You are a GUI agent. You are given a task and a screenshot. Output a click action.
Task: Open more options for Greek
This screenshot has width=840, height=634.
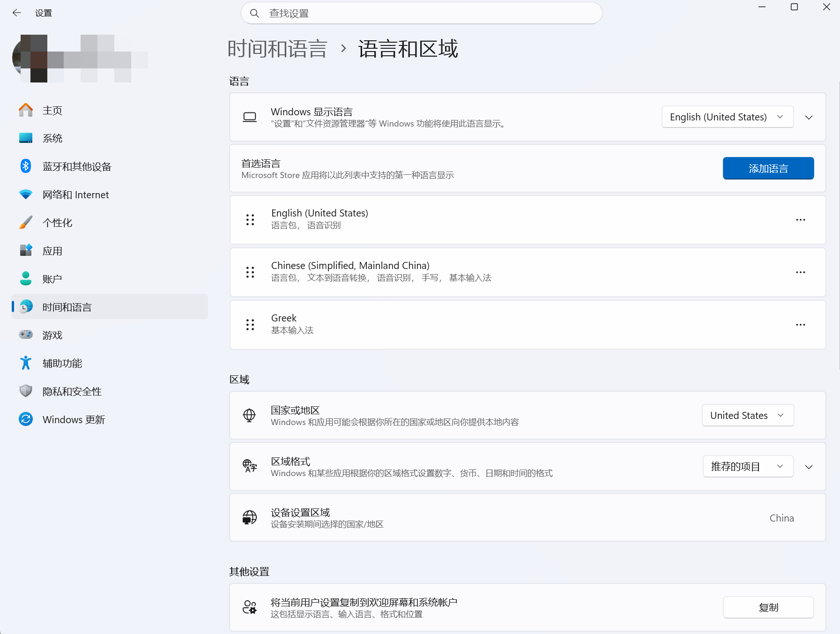[x=801, y=325]
